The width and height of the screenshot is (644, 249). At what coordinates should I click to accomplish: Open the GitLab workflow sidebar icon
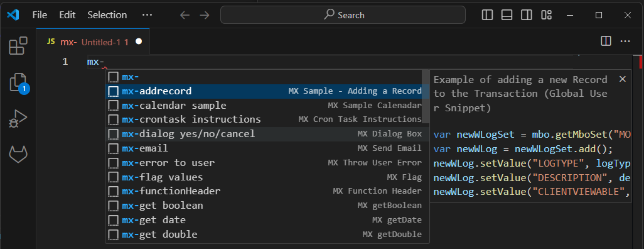(18, 154)
